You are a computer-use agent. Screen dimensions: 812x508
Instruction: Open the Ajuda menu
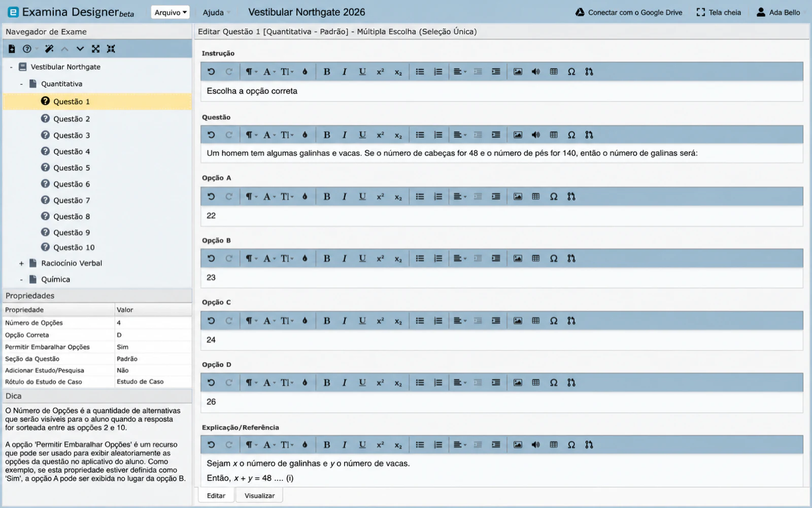(216, 12)
